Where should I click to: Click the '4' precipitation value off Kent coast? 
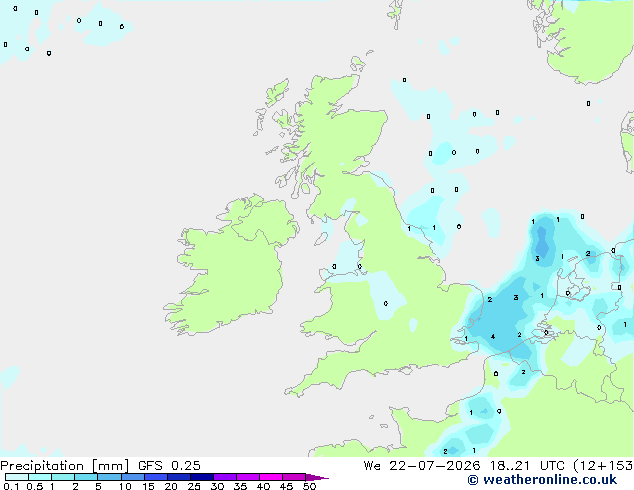(493, 337)
